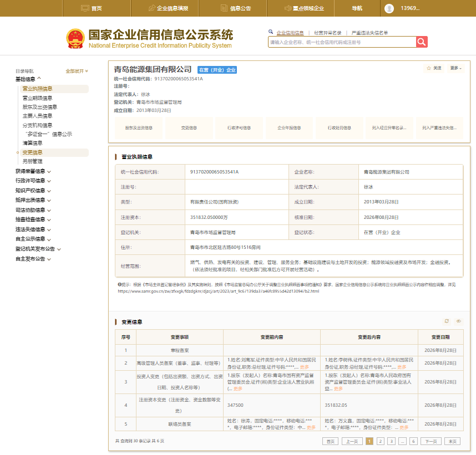Click 更多 in row 3 变更后内容
The height and width of the screenshot is (455, 476).
coord(338,388)
